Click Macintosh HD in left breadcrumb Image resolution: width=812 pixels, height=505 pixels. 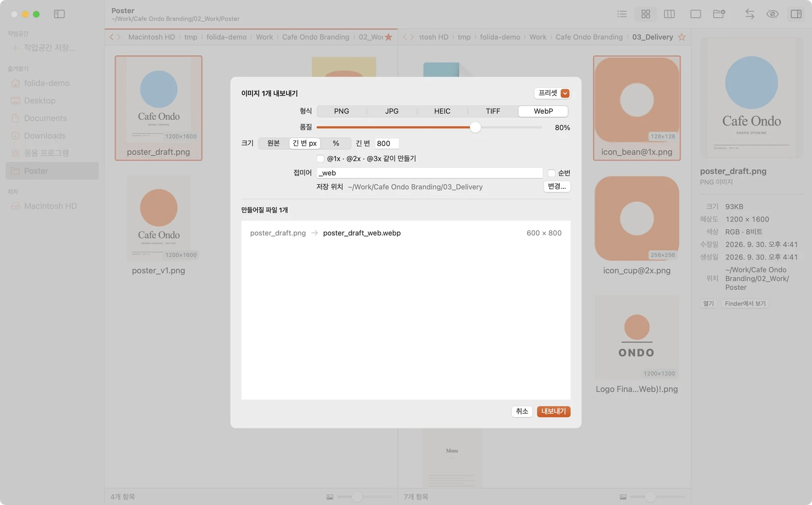151,37
